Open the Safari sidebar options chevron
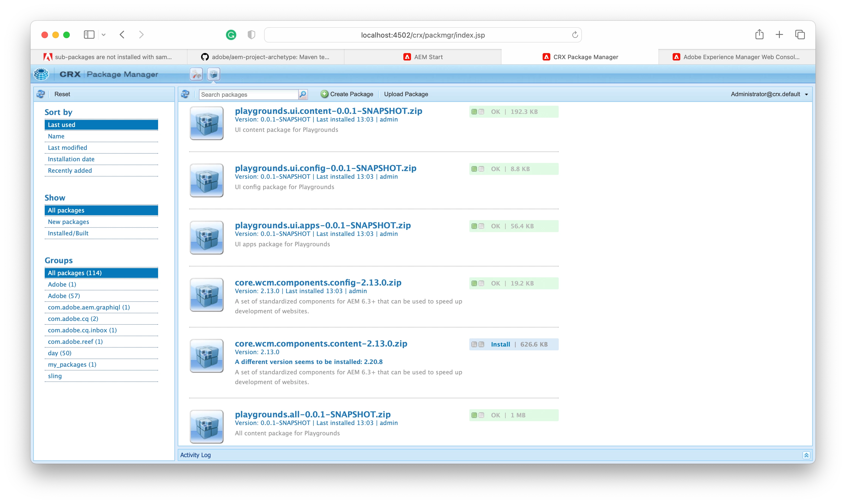This screenshot has width=846, height=504. (x=104, y=35)
